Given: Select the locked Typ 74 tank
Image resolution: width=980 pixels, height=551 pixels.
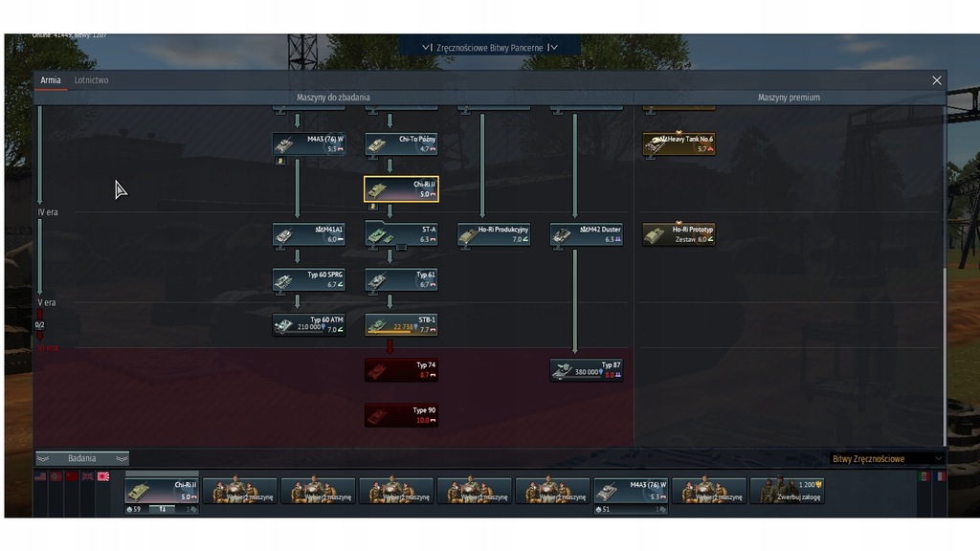Looking at the screenshot, I should pos(401,370).
